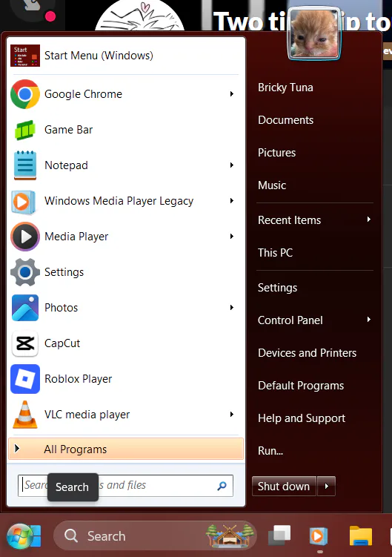Viewport: 392px width, 557px height.
Task: Open Help and Support
Action: point(302,418)
